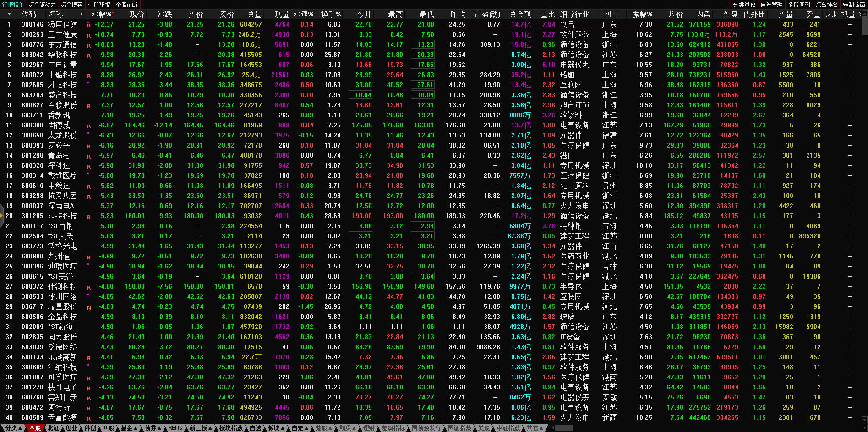The image size is (868, 432).
Task: Click the R marker beside 汤臣倍健
Action: pyautogui.click(x=89, y=25)
